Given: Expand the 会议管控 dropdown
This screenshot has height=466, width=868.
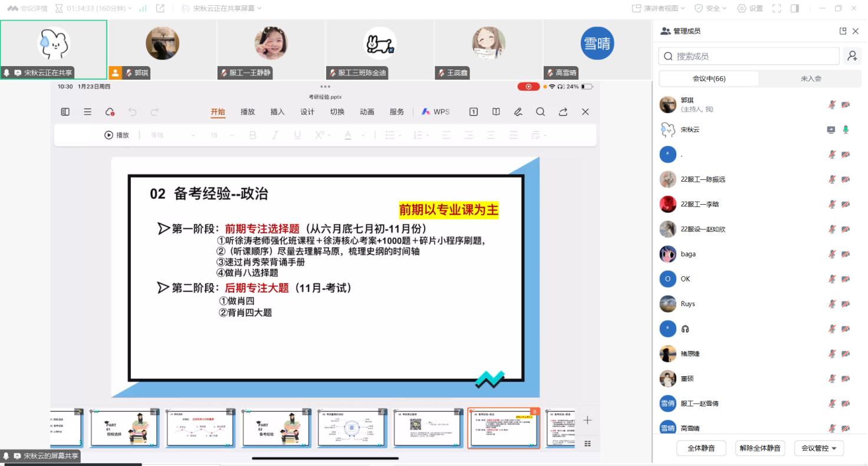Looking at the screenshot, I should coord(819,448).
